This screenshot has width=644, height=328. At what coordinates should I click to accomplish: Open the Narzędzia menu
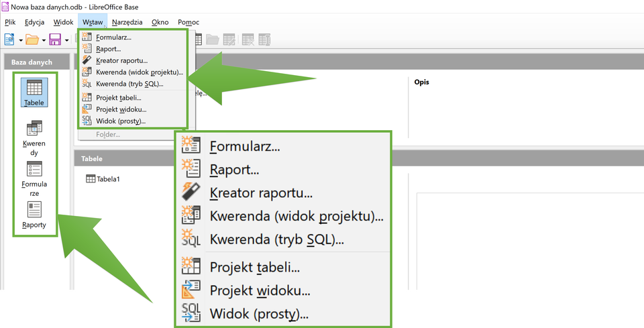pos(127,22)
